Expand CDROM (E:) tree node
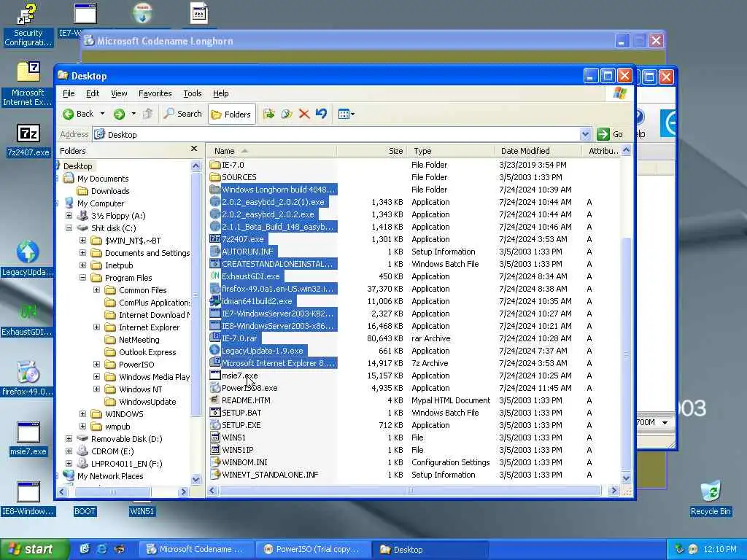This screenshot has height=560, width=747. (x=69, y=451)
